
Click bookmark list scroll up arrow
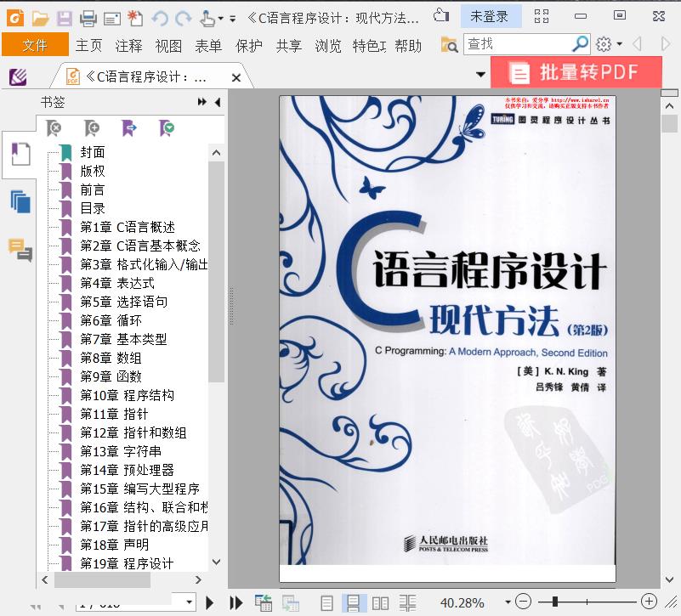pyautogui.click(x=216, y=153)
